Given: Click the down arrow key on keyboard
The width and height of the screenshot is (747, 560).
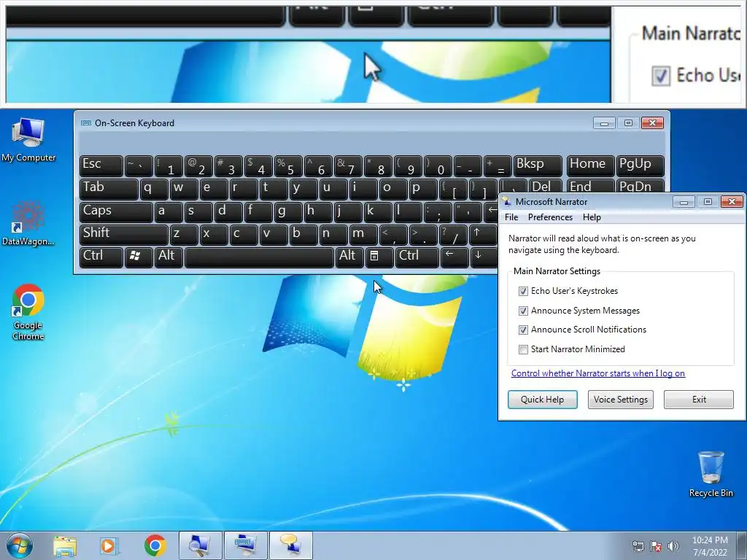Looking at the screenshot, I should 484,257.
